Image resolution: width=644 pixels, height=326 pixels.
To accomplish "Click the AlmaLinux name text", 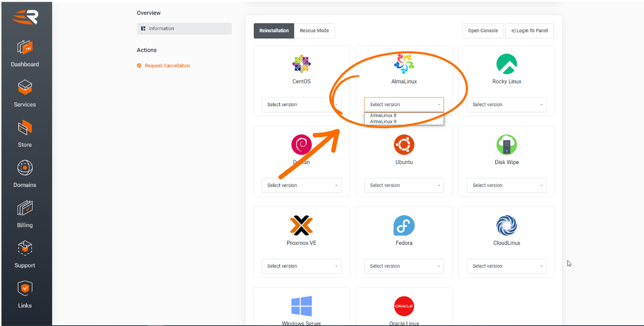I will [404, 81].
